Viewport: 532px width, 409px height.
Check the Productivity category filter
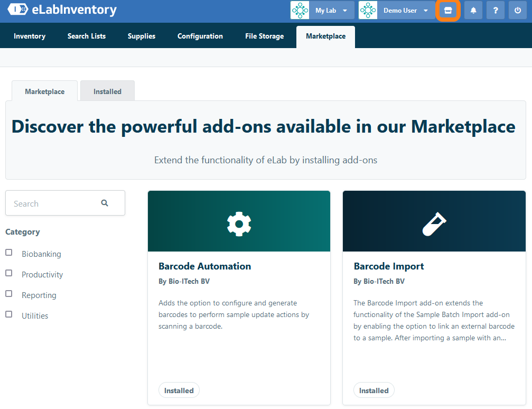[x=9, y=273]
